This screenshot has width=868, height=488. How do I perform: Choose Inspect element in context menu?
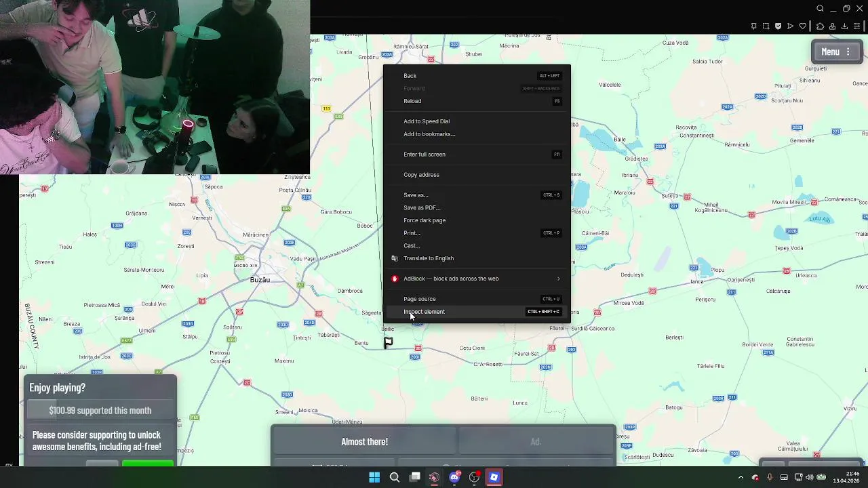[477, 312]
